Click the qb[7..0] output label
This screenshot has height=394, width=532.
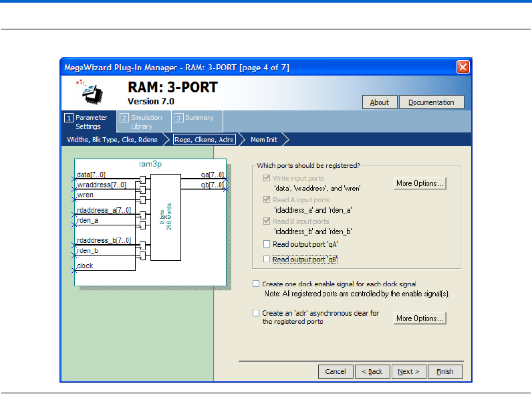pos(212,185)
